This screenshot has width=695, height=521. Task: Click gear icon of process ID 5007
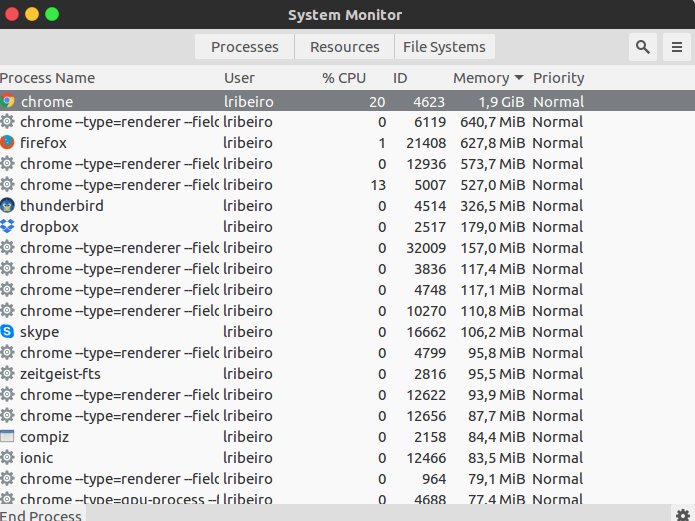click(7, 184)
